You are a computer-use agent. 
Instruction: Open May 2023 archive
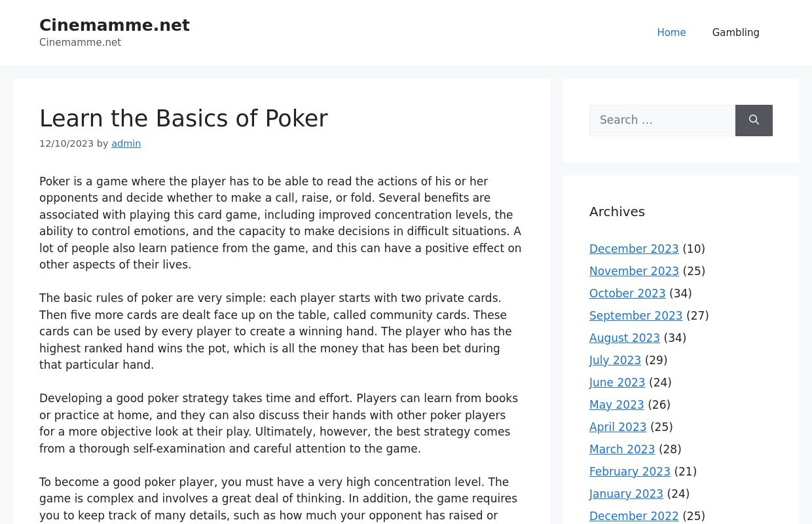[x=616, y=405]
